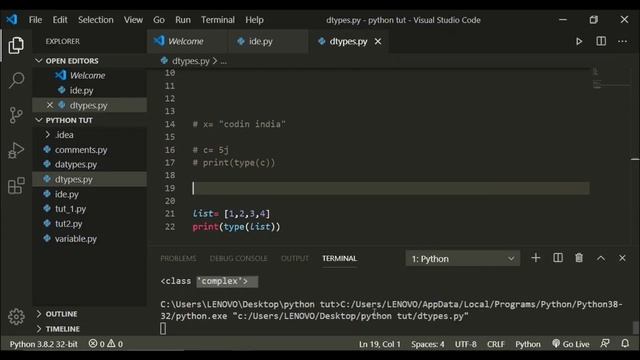Open notifications bell in status bar
Screen dimensions: 640x360
tap(625, 344)
